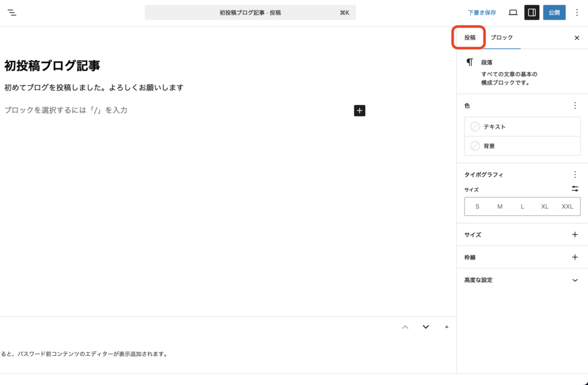The height and width of the screenshot is (385, 588).
Task: Toggle the settings sidebar panel icon
Action: [532, 13]
